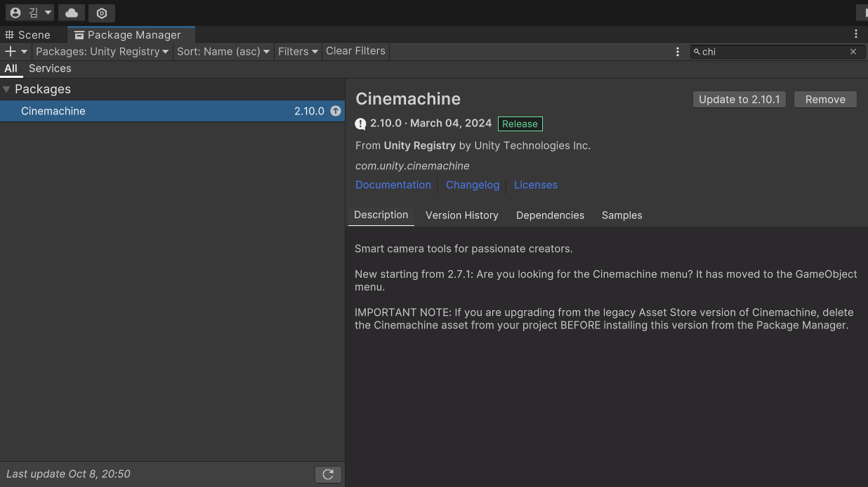This screenshot has height=487, width=868.
Task: Open the window options kebab menu
Action: pos(855,34)
